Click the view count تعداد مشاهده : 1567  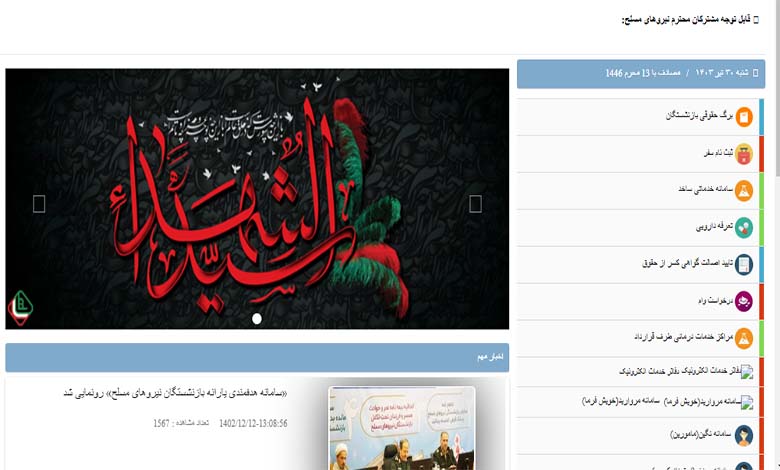point(181,423)
